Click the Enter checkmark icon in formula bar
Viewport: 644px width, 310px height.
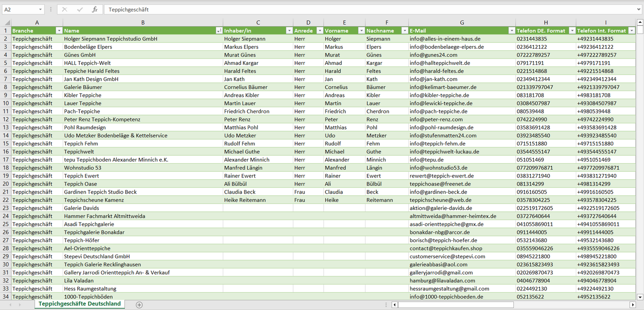tap(80, 9)
